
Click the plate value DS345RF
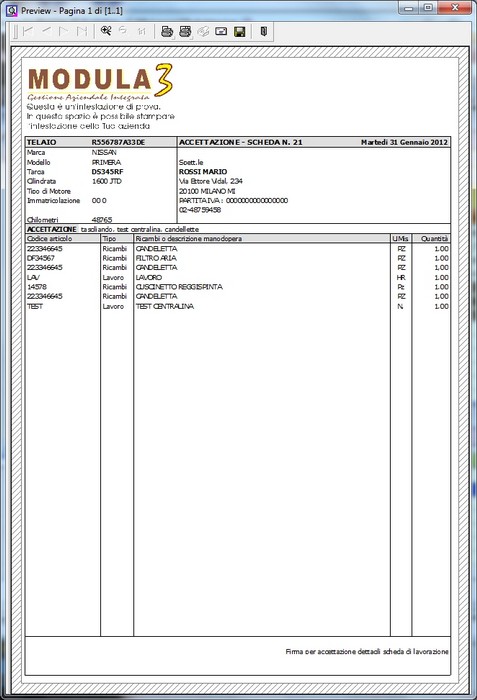[x=107, y=171]
